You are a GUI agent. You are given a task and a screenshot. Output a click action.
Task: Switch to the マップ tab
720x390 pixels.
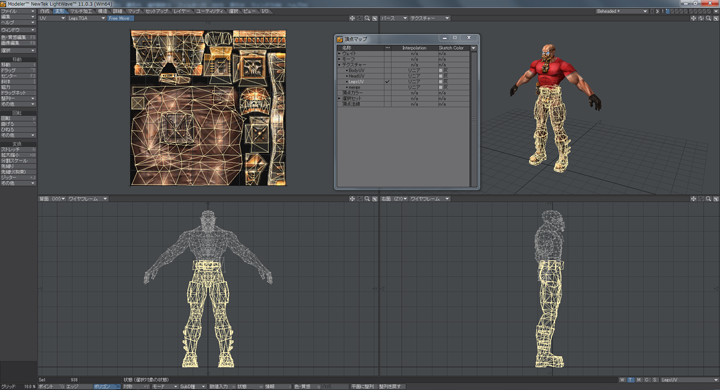pyautogui.click(x=134, y=11)
